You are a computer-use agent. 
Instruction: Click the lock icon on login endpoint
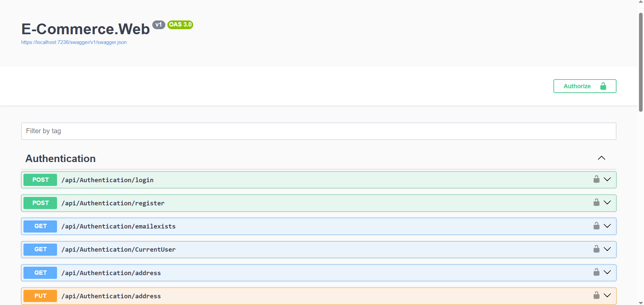click(x=596, y=179)
